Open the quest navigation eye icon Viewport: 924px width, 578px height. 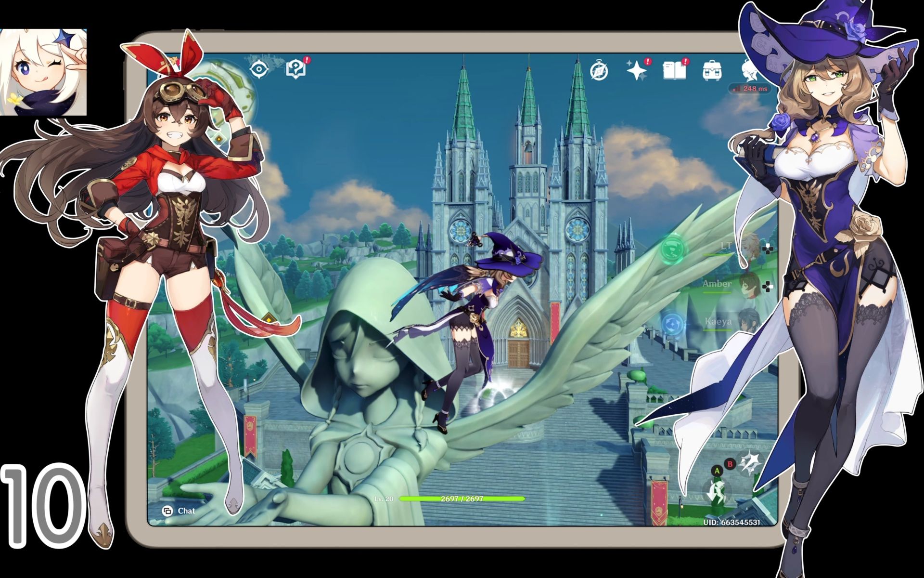coord(259,70)
